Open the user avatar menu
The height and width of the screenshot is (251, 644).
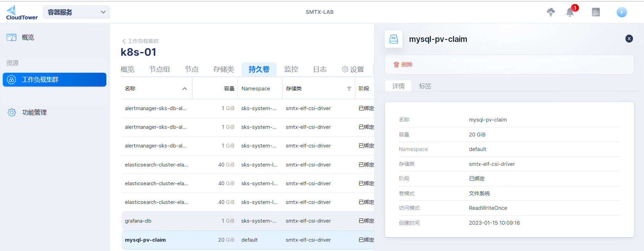pyautogui.click(x=621, y=12)
